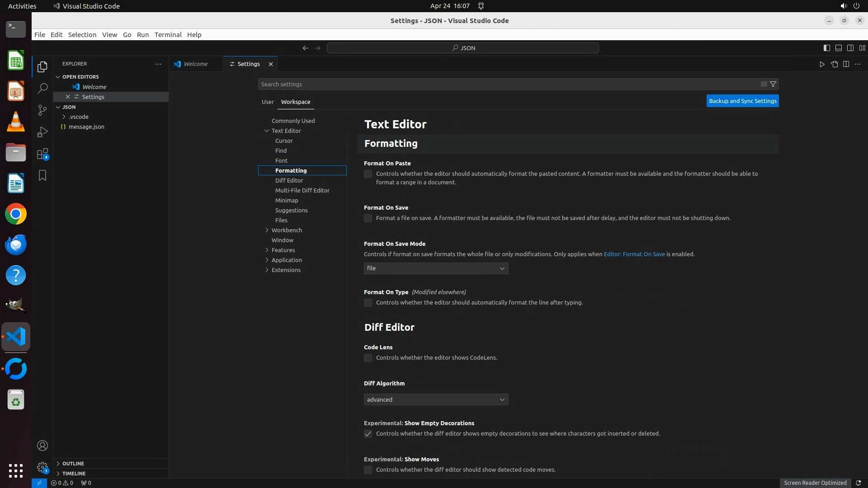Open the Accounts icon
The height and width of the screenshot is (488, 868).
coord(42,446)
